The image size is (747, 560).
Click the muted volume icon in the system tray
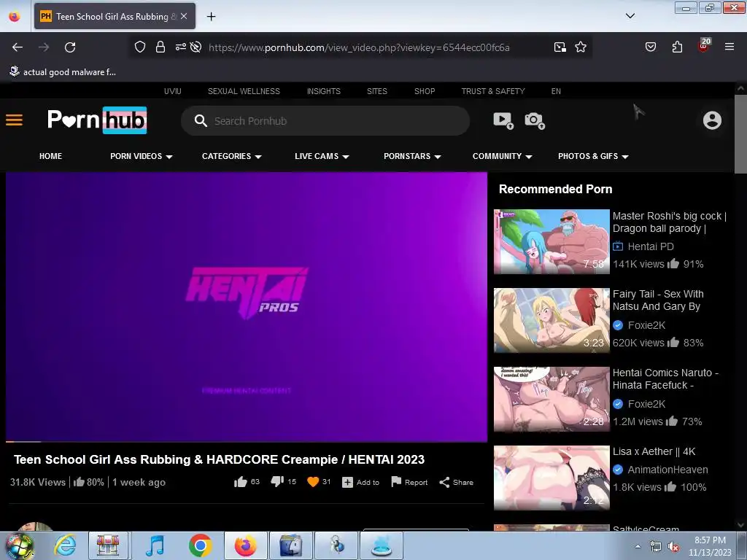[673, 546]
